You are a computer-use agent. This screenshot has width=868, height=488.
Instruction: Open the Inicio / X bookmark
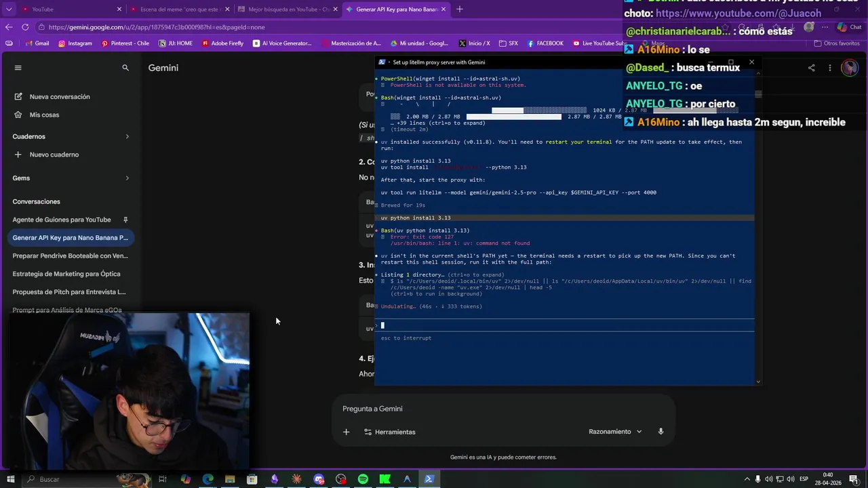pos(474,43)
